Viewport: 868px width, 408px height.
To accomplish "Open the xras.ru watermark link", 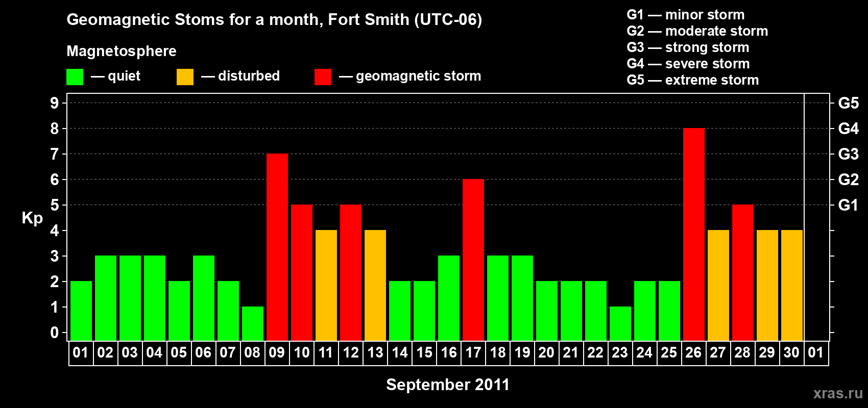I will click(x=838, y=393).
